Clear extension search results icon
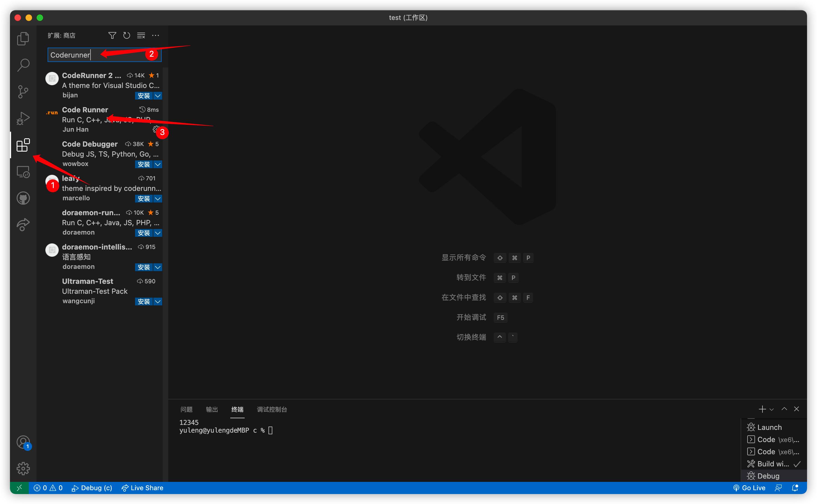 tap(141, 35)
